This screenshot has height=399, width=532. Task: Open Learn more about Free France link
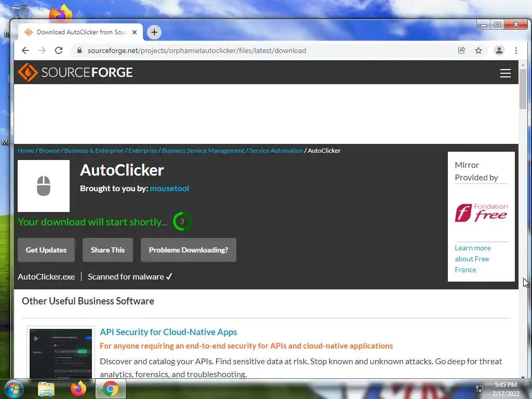(473, 259)
